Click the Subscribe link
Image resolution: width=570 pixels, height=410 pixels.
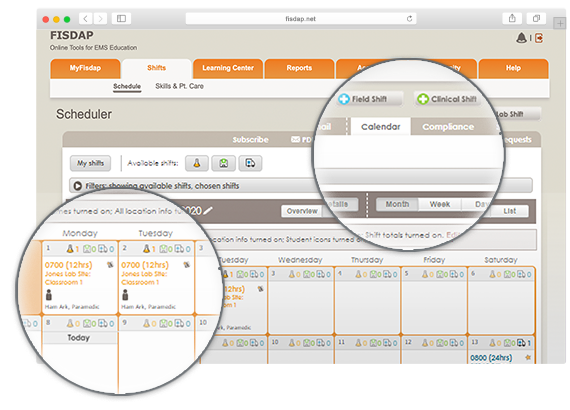[x=250, y=140]
